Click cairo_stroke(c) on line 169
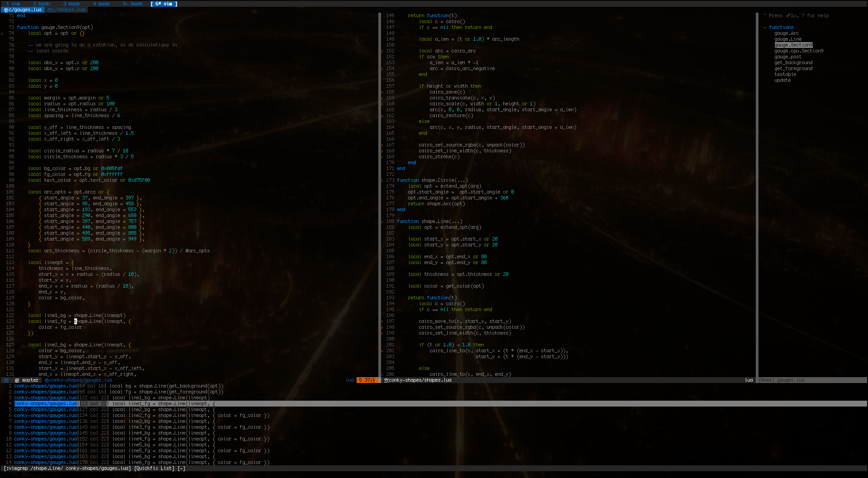The image size is (868, 478). pyautogui.click(x=439, y=157)
